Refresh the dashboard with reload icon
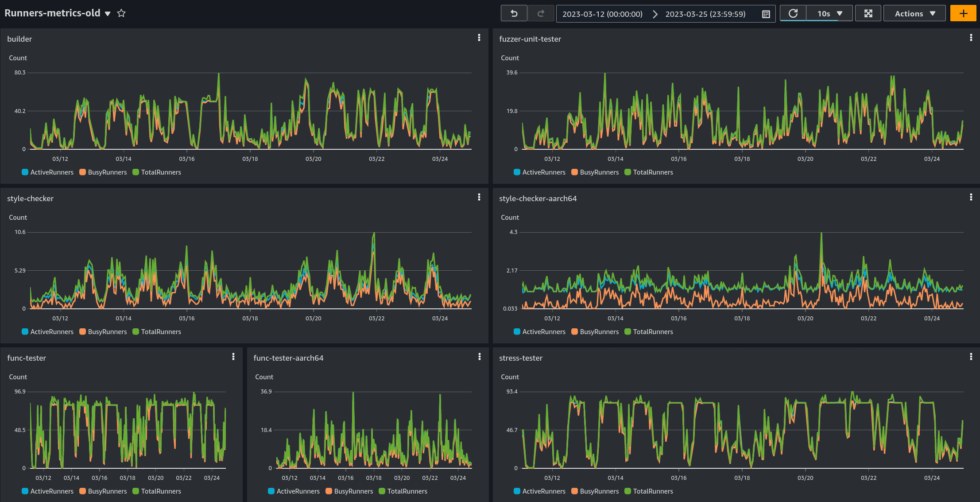The image size is (980, 502). coord(793,14)
